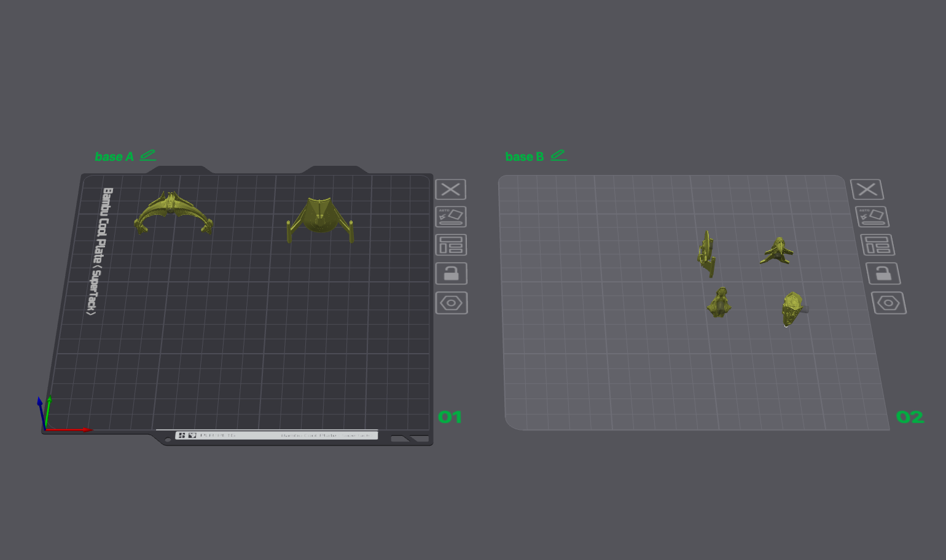Auto-orient objects on plate 02
946x560 pixels.
tap(872, 217)
